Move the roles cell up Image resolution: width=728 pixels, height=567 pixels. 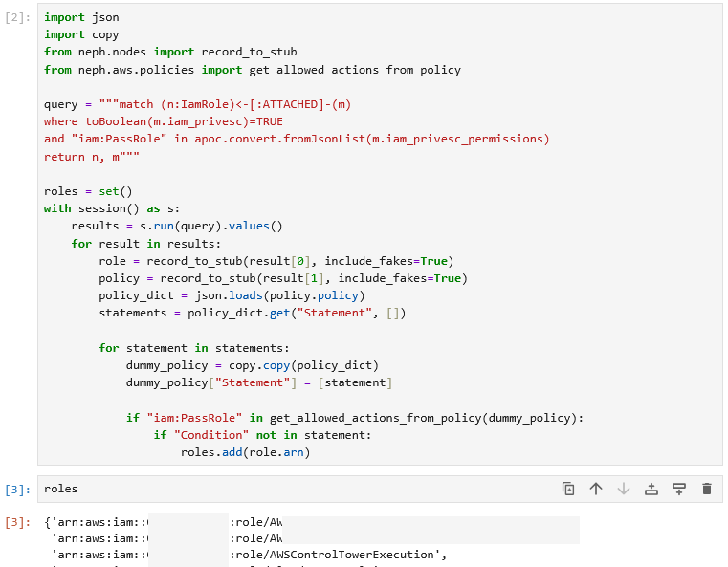(x=596, y=489)
